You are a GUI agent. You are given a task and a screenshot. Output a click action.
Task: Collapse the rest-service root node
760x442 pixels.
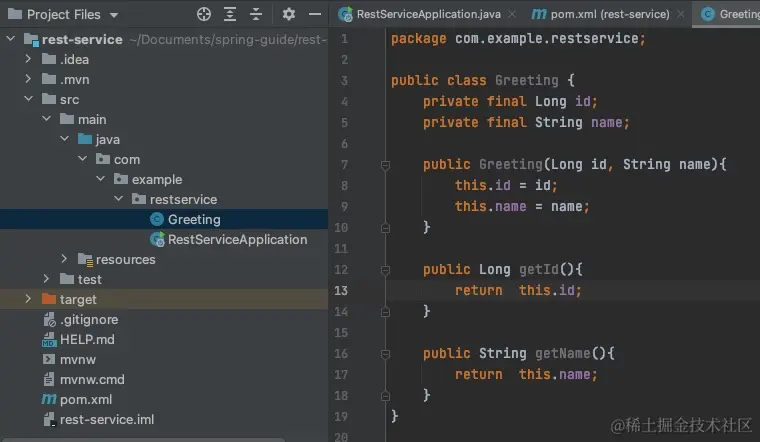click(11, 38)
